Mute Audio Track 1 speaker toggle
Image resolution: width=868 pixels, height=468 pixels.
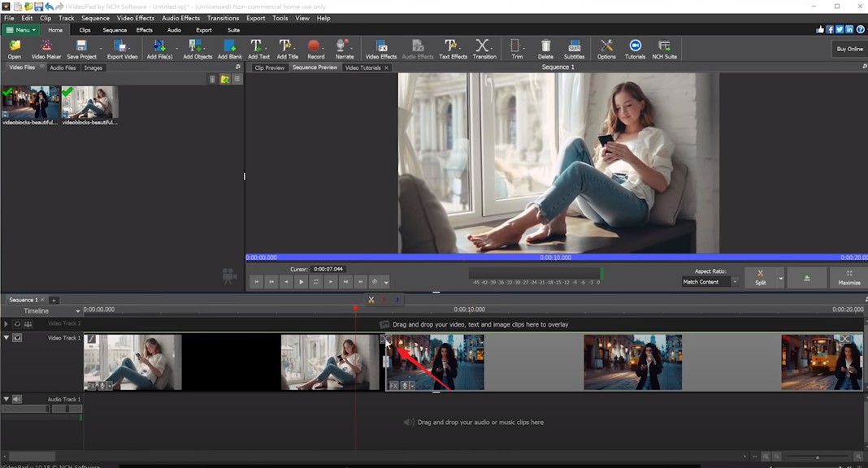coord(17,399)
